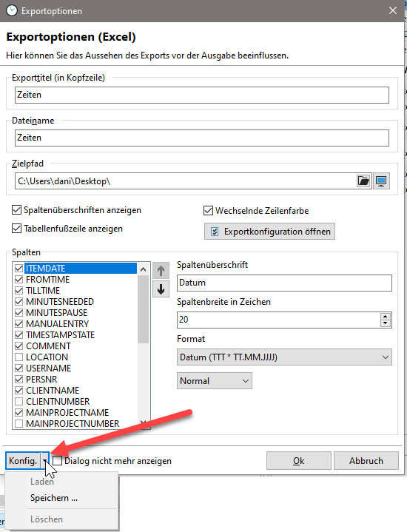The width and height of the screenshot is (407, 532).
Task: Click the Spaltenüberschrift field containing Datum
Action: point(284,283)
